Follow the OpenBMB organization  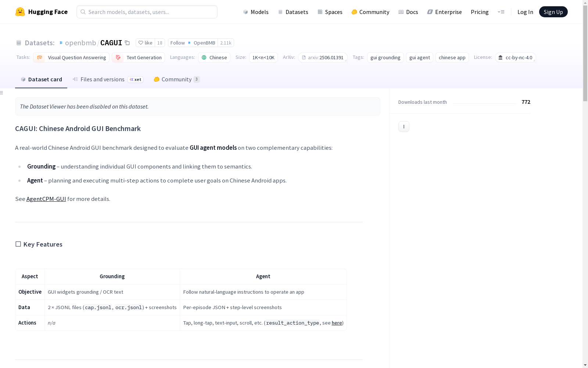click(193, 43)
